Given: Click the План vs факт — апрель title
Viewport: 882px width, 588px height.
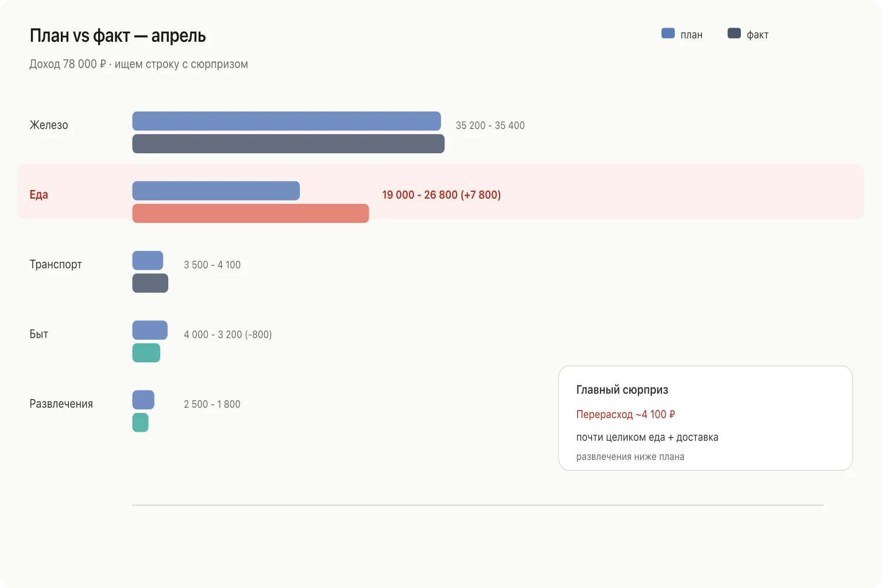Looking at the screenshot, I should (x=118, y=36).
